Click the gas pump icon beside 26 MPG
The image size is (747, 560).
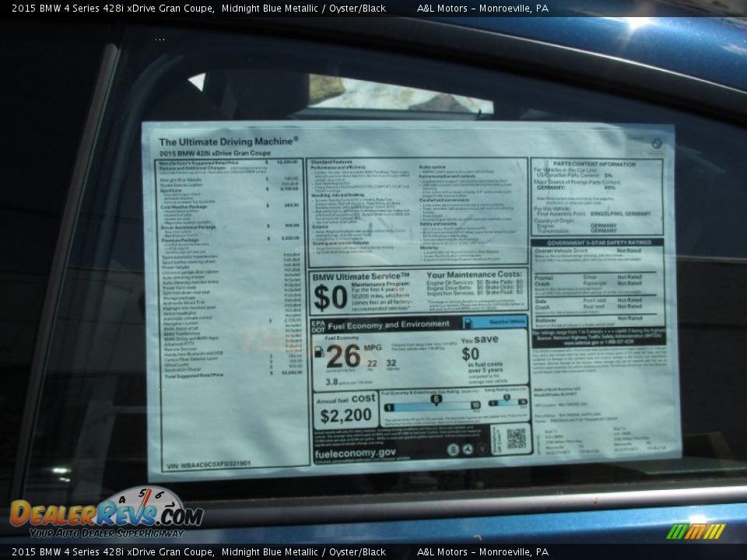[x=318, y=352]
